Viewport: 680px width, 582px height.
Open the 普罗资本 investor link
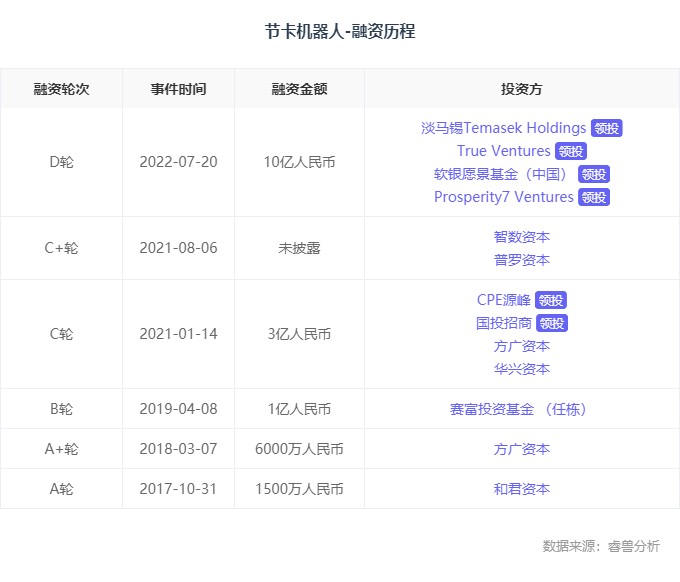521,260
